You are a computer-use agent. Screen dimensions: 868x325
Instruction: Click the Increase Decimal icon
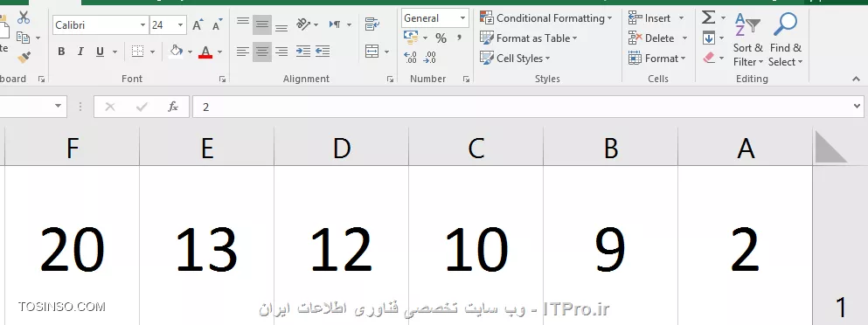click(410, 58)
